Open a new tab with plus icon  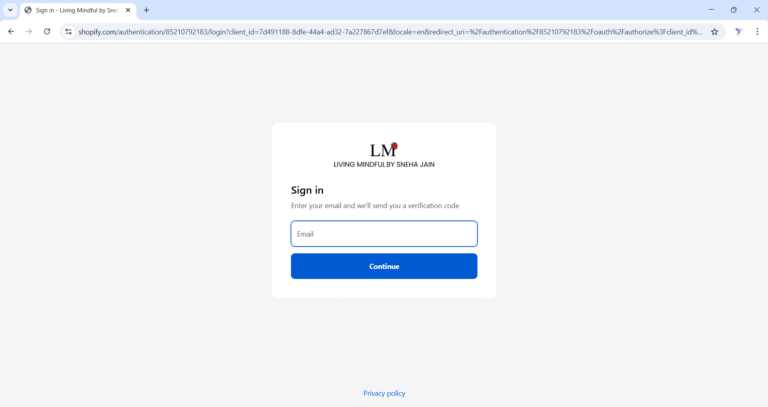point(146,10)
